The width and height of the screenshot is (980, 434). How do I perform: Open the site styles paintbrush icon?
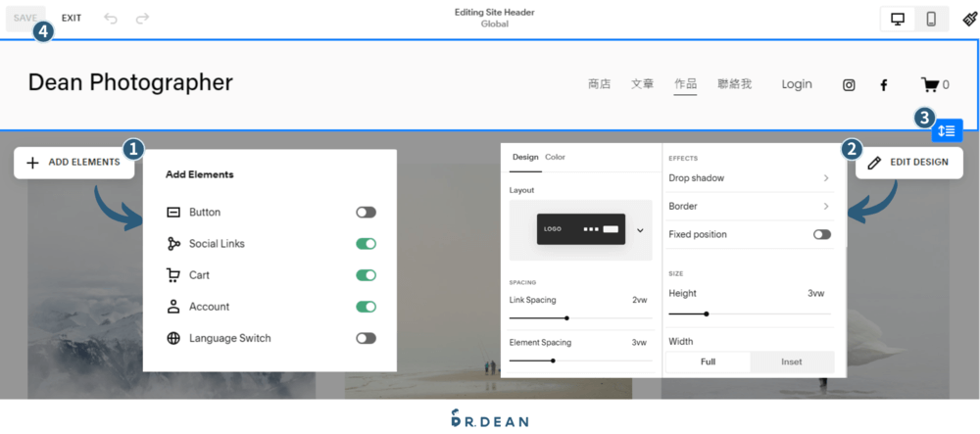969,19
